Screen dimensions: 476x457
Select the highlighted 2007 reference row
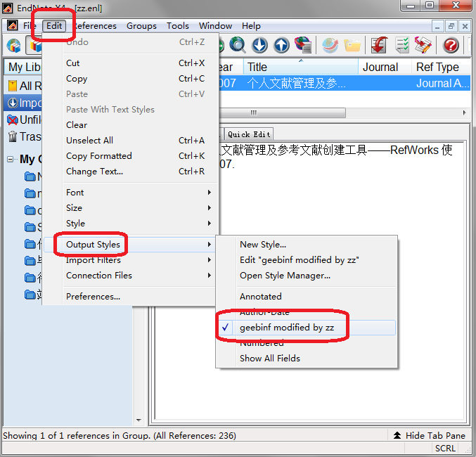tap(345, 83)
